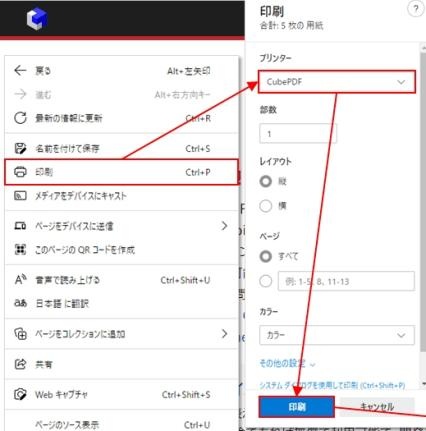The width and height of the screenshot is (426, 431).
Task: Click the CubePDF cube logo in header
Action: click(x=37, y=19)
